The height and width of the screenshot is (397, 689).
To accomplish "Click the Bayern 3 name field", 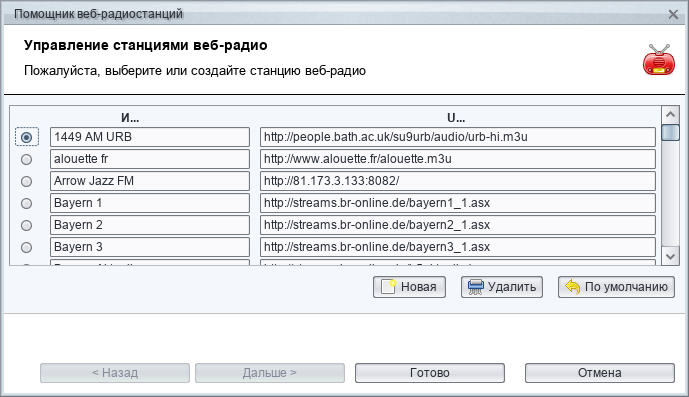I will 150,247.
